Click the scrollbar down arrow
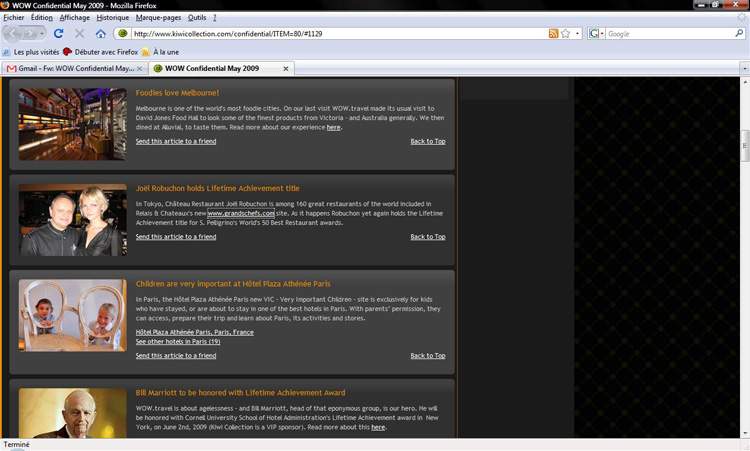The height and width of the screenshot is (451, 750). (x=745, y=433)
